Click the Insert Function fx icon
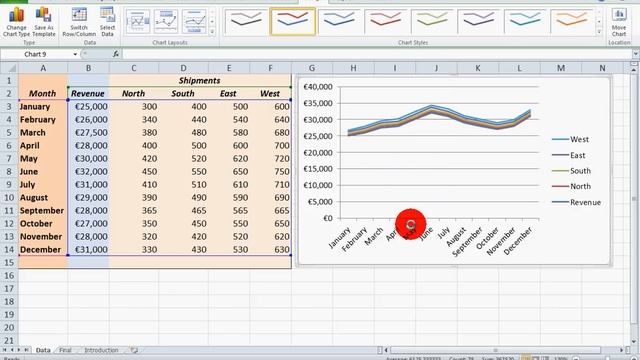Viewport: 640px width, 360px height. coord(116,54)
